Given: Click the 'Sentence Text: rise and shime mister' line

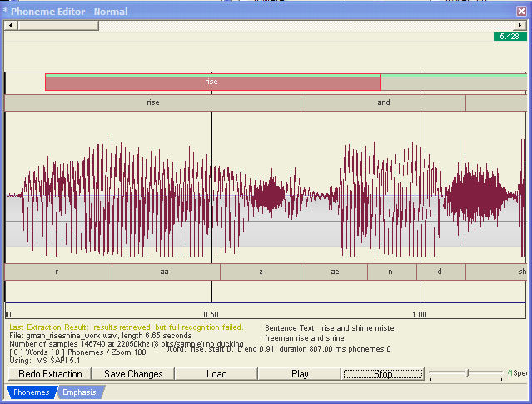Looking at the screenshot, I should coord(331,328).
